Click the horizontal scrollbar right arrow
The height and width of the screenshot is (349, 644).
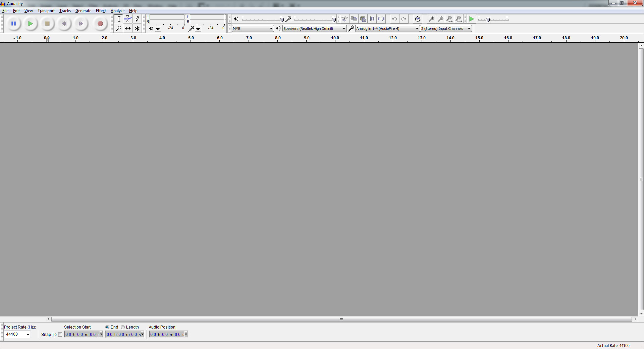(635, 319)
